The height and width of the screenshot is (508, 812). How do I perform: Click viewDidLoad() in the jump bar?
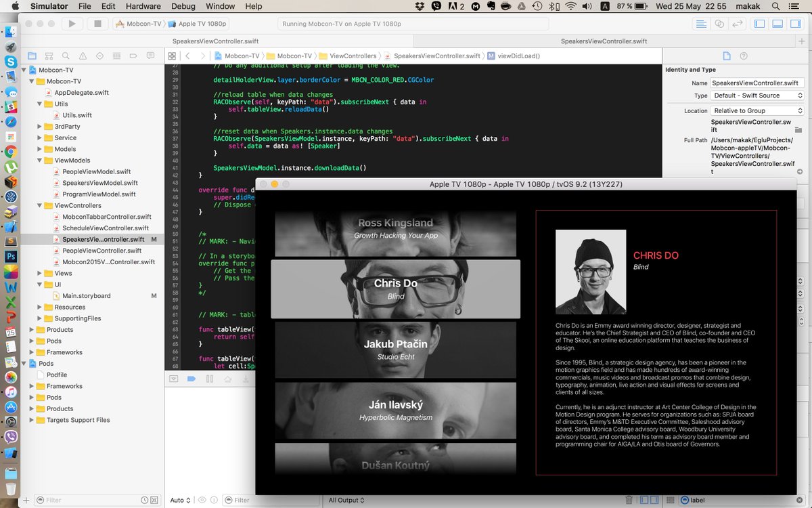point(513,56)
